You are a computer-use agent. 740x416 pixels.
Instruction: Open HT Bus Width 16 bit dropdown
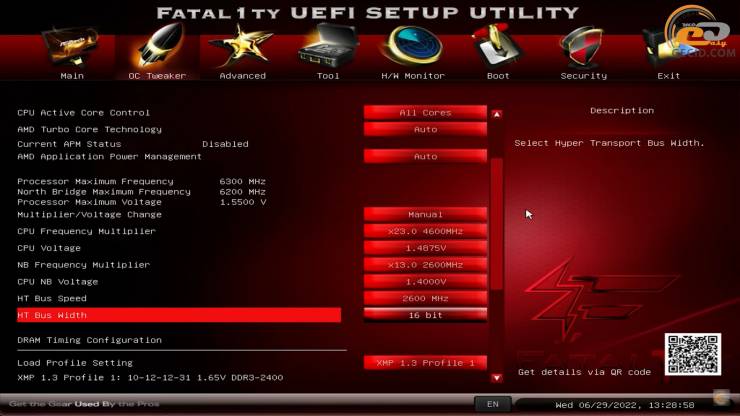425,315
